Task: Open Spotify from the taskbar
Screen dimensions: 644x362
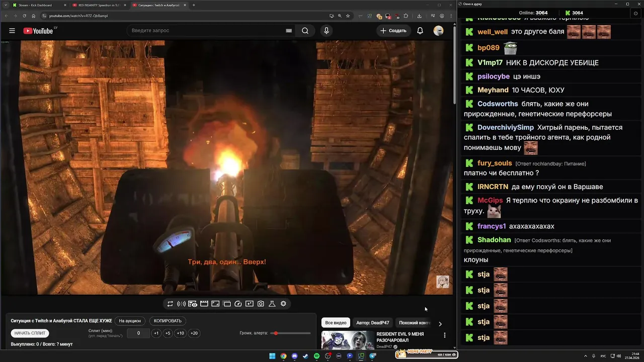Action: pyautogui.click(x=316, y=356)
